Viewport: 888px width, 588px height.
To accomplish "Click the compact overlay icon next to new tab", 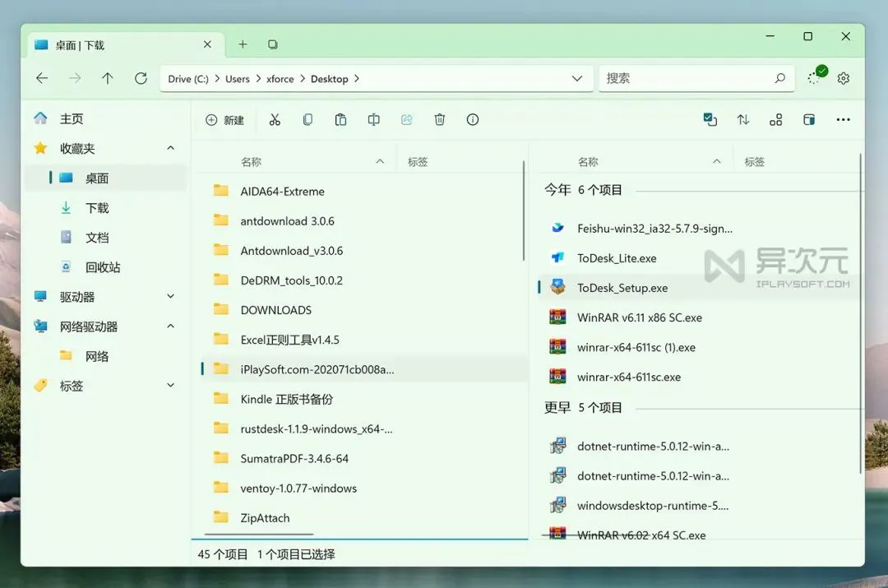I will coord(272,44).
